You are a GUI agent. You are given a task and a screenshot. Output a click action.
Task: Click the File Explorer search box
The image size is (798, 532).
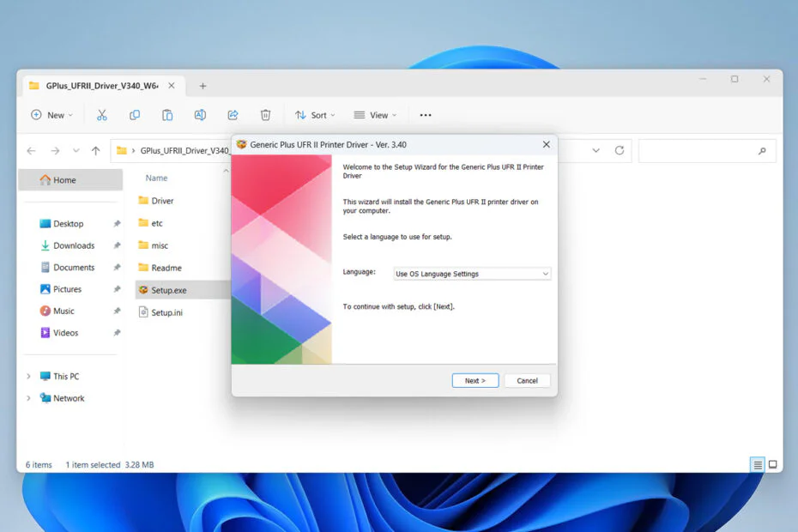pyautogui.click(x=707, y=151)
